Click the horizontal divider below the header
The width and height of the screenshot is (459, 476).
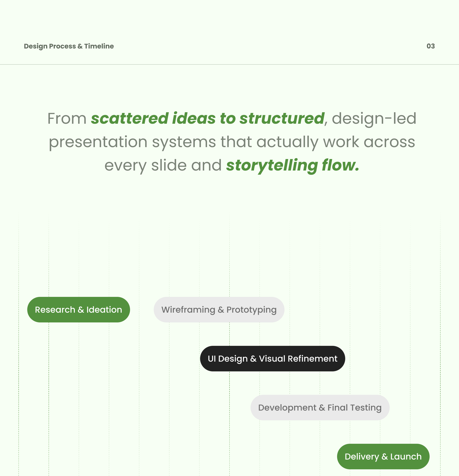point(229,64)
